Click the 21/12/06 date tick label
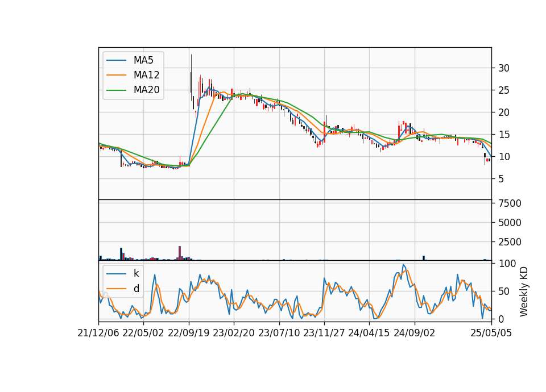 [98, 333]
